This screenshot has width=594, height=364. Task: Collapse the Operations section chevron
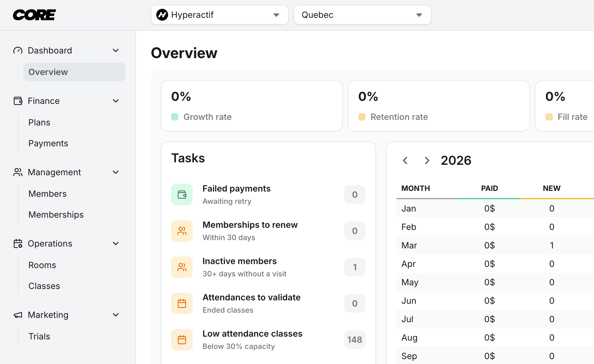point(116,243)
